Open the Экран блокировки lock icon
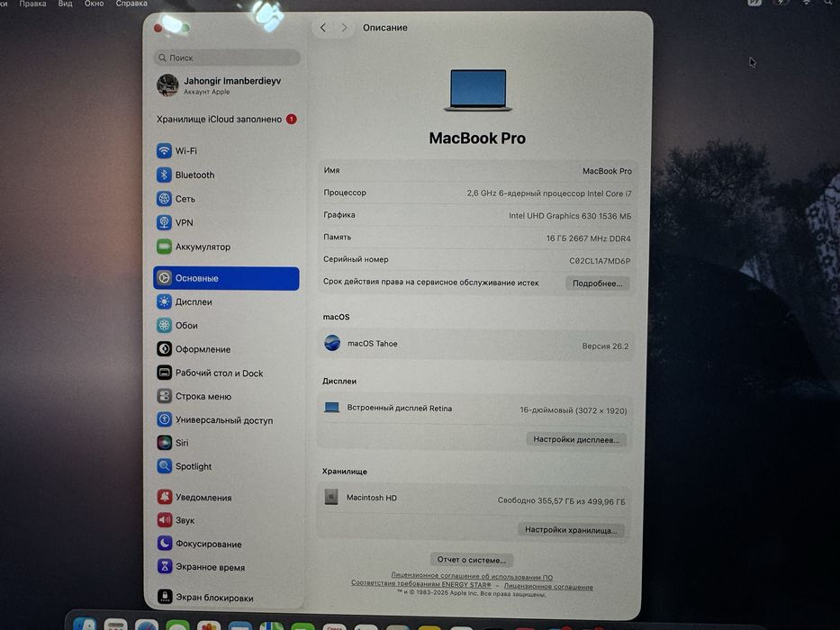840x630 pixels. [164, 597]
